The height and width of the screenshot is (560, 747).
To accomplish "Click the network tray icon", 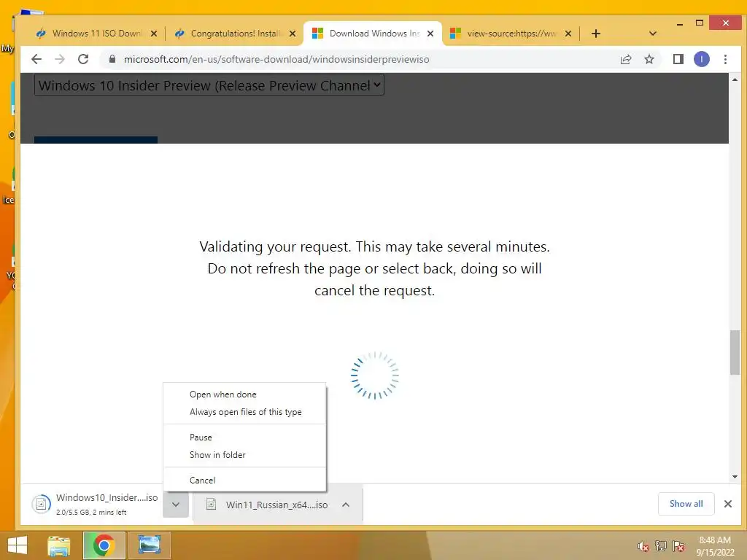I will [661, 546].
